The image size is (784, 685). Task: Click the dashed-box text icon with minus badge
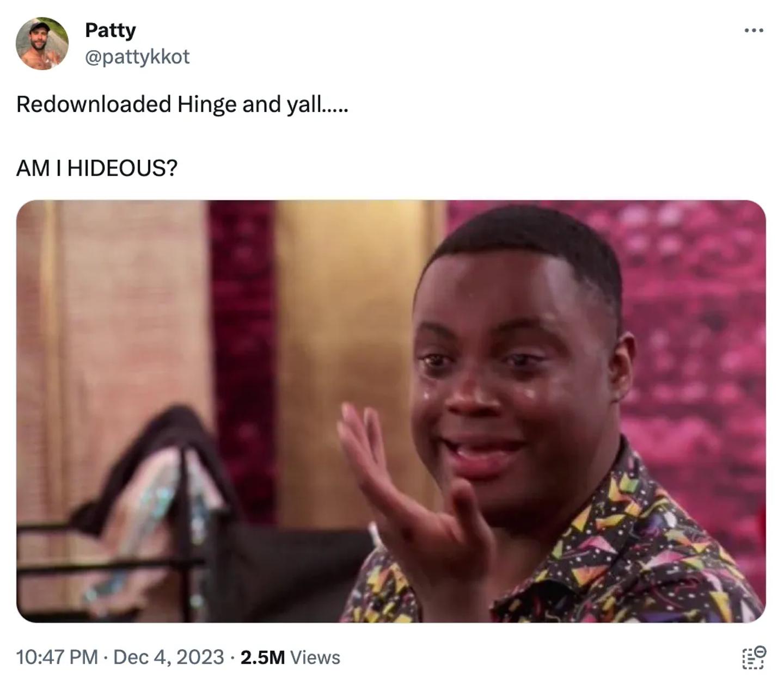tap(754, 657)
